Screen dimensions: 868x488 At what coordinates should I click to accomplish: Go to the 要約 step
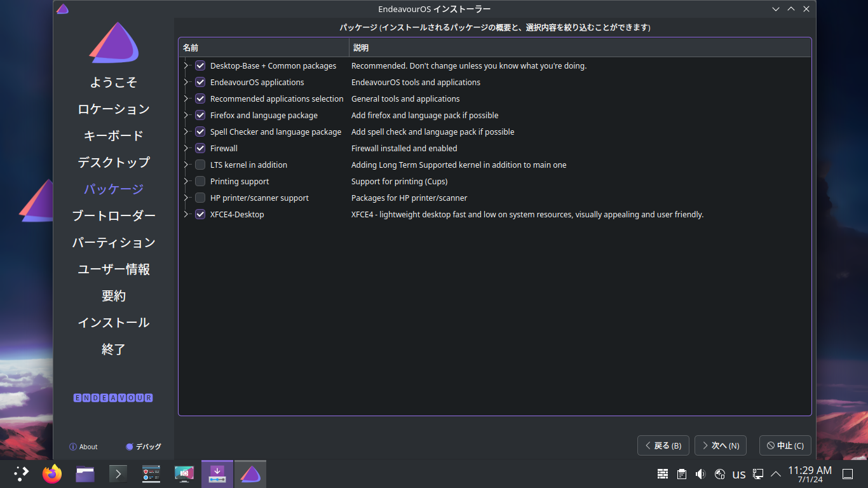point(114,296)
